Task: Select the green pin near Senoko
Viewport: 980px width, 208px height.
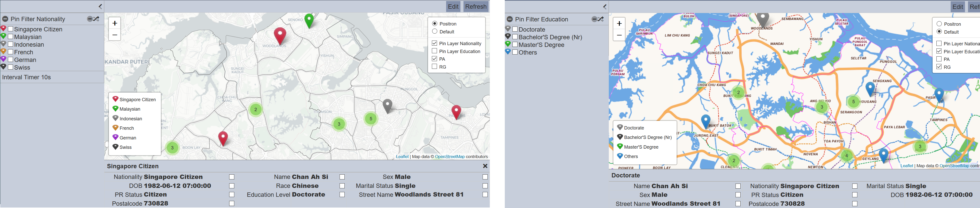Action: point(309,21)
